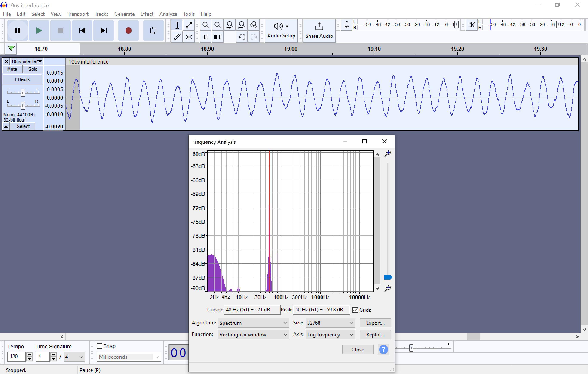Click Fit selection to width icon

tap(230, 25)
